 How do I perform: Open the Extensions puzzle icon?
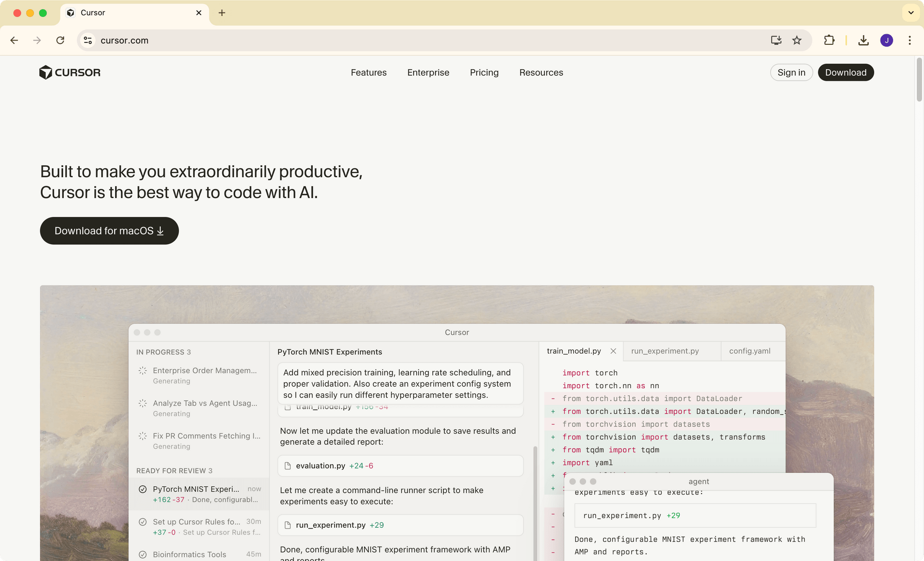(x=829, y=40)
